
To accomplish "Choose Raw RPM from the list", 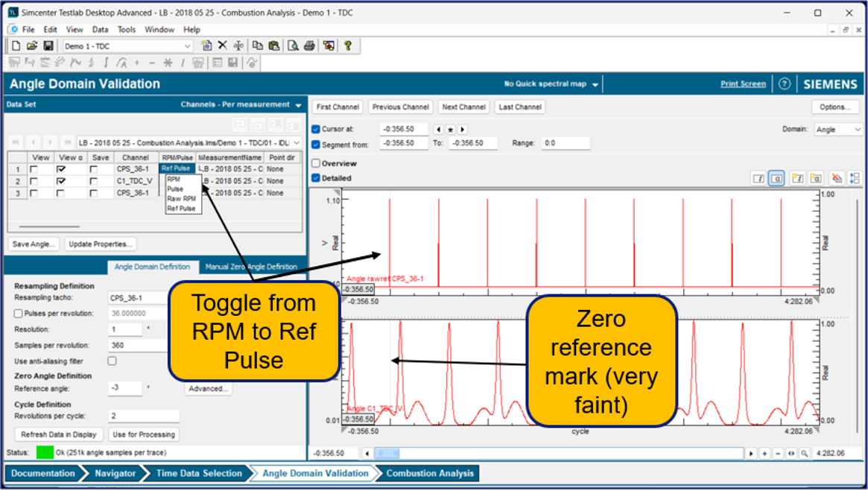I will click(x=182, y=199).
